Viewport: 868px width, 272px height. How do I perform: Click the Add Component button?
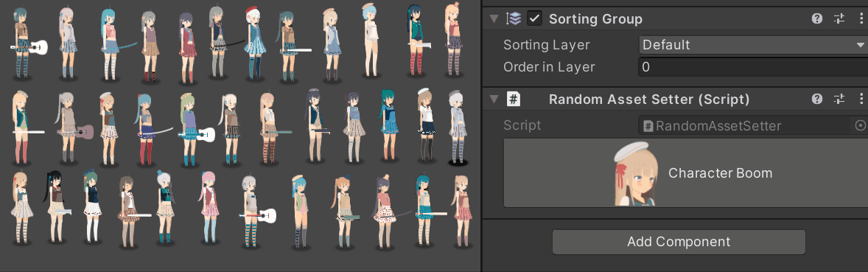[x=679, y=242]
